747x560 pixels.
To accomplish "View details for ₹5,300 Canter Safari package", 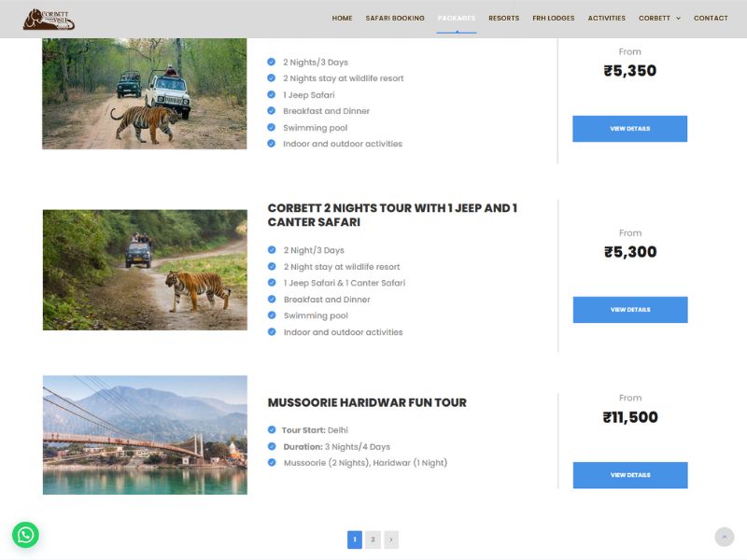I will click(x=629, y=310).
